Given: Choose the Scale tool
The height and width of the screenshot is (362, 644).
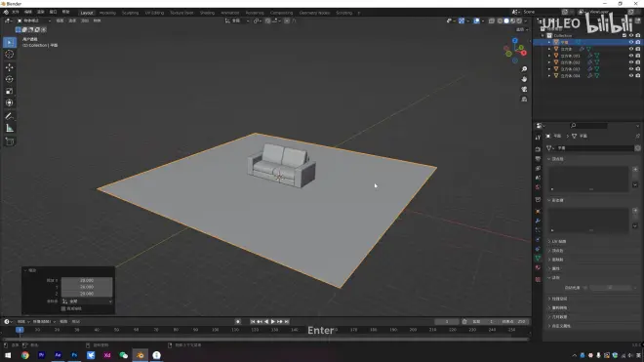Looking at the screenshot, I should pyautogui.click(x=10, y=91).
